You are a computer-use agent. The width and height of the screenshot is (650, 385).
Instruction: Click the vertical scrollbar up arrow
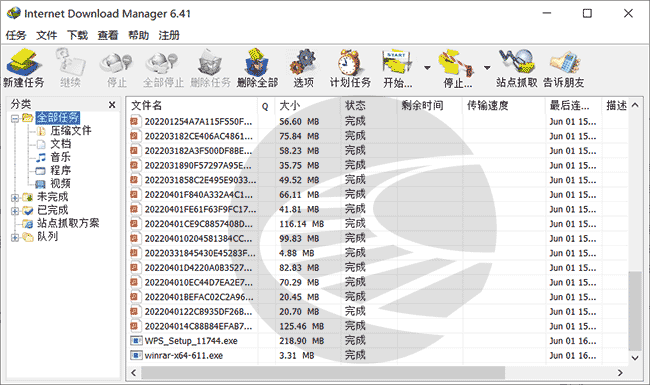tap(635, 105)
